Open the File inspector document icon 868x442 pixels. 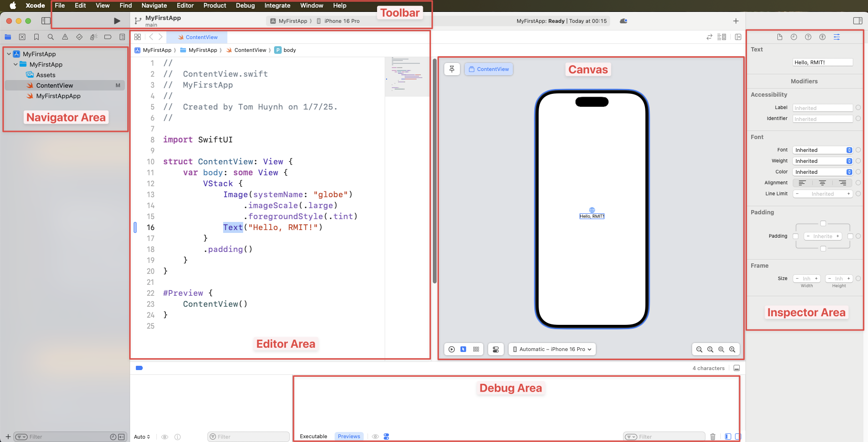(x=780, y=37)
